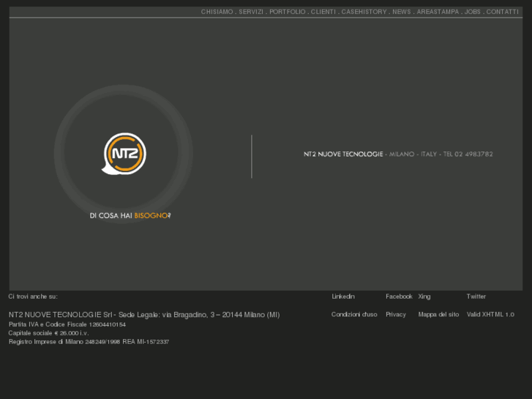Select NEWS in the top navigation
This screenshot has width=532, height=399.
(x=402, y=12)
